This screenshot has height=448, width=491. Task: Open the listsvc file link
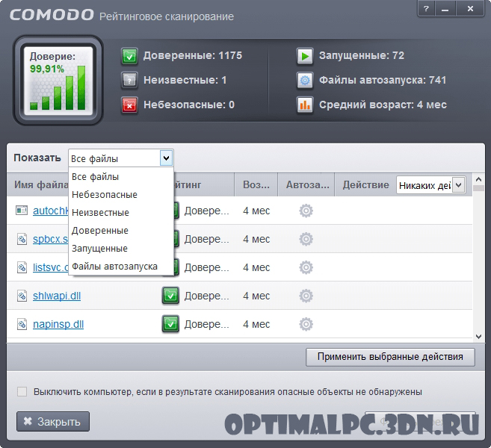point(50,267)
